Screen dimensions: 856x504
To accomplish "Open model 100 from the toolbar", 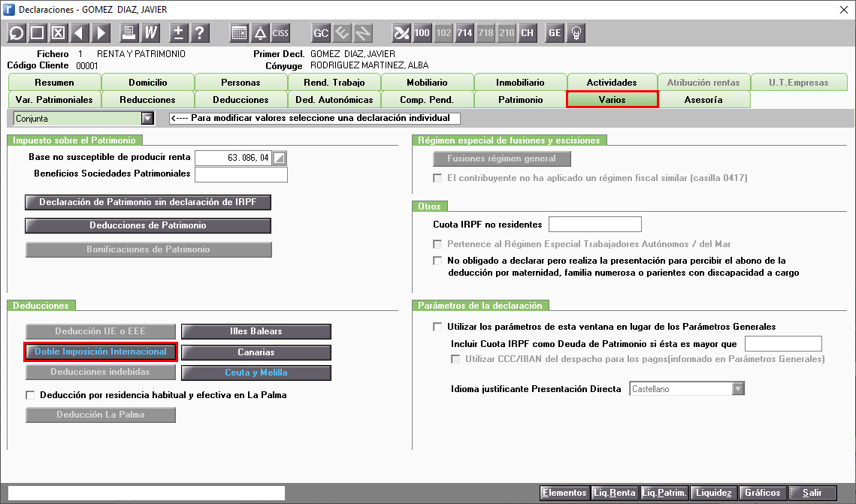I will coord(422,33).
